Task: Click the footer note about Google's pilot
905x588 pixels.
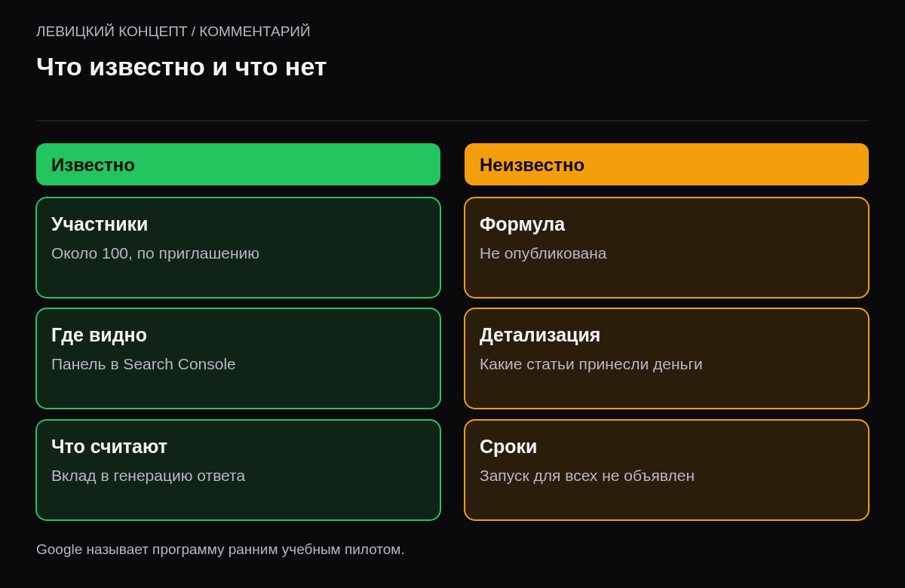Action: tap(220, 550)
